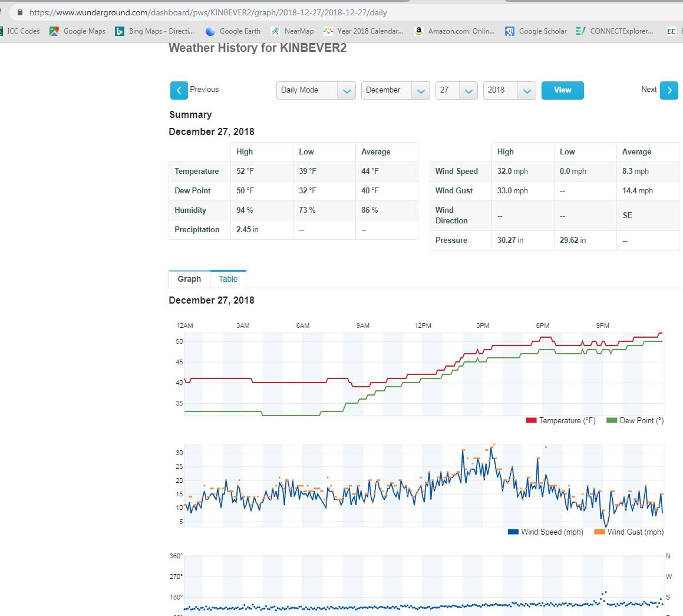This screenshot has width=683, height=616.
Task: Click the Previous link text
Action: click(x=204, y=90)
